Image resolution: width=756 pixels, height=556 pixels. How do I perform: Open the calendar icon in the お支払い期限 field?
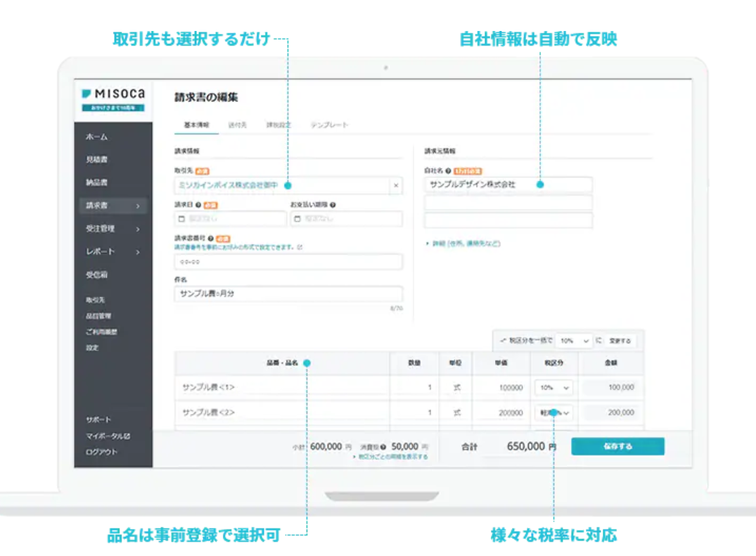[297, 220]
